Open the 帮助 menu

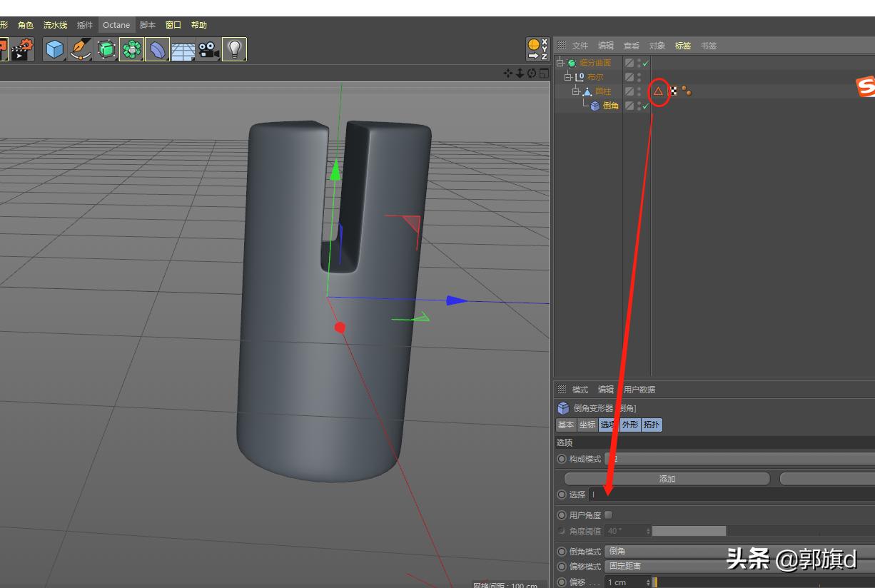tap(199, 25)
